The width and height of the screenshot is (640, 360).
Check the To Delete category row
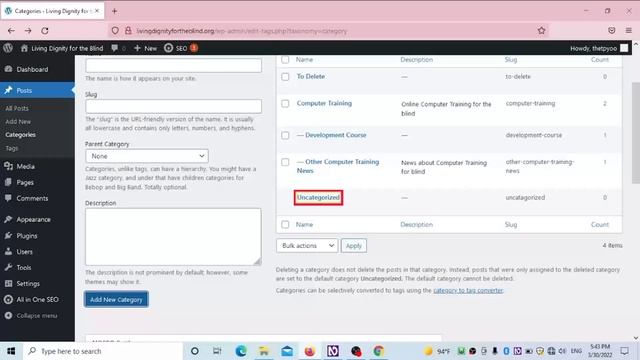285,77
